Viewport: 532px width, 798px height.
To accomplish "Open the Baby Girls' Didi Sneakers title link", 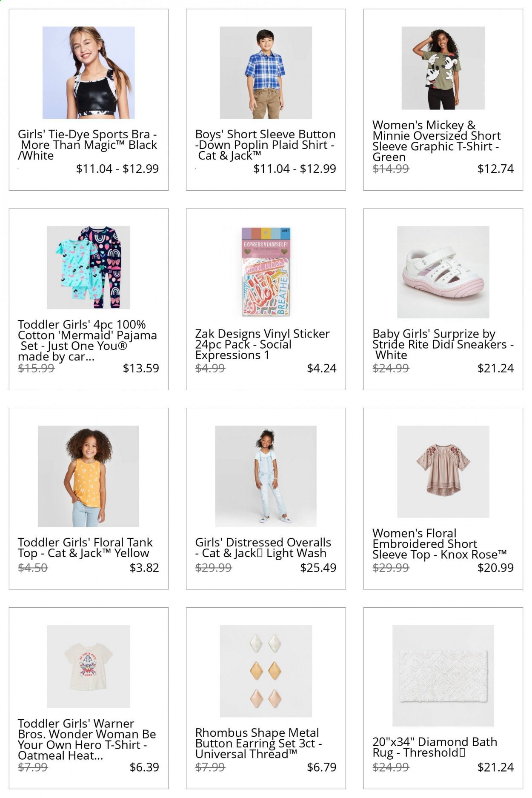I will [x=443, y=344].
